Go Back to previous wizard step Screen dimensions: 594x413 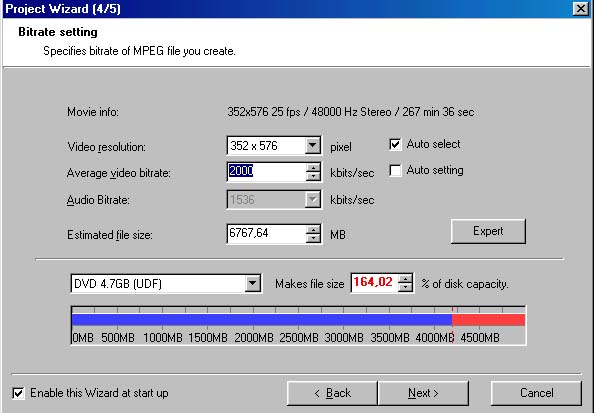click(332, 393)
